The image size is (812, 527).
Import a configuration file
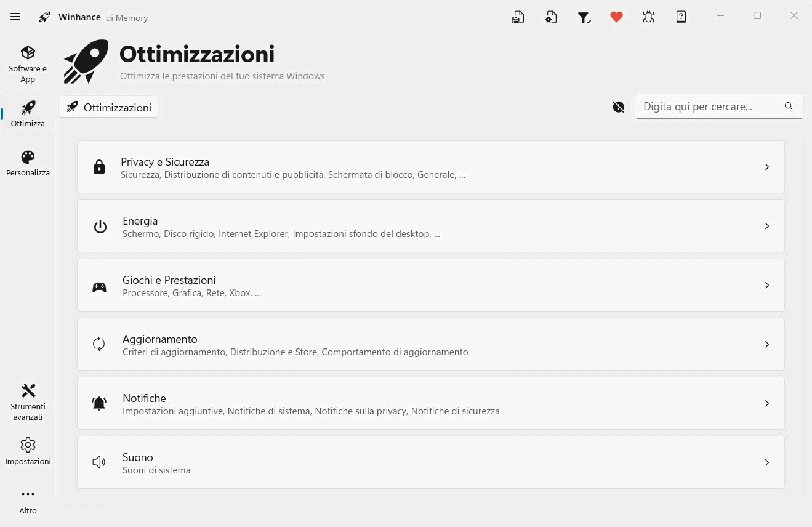(550, 17)
